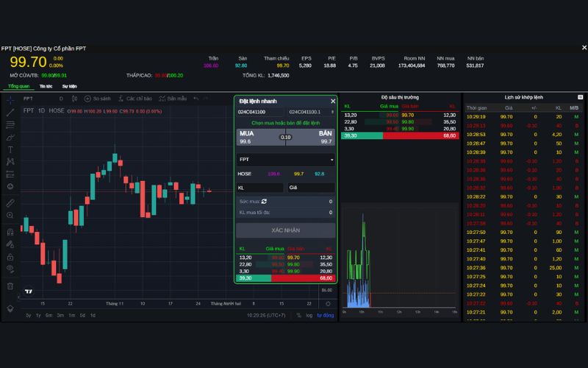This screenshot has height=368, width=588.
Task: Select the crosshair cursor tool
Action: point(10,99)
